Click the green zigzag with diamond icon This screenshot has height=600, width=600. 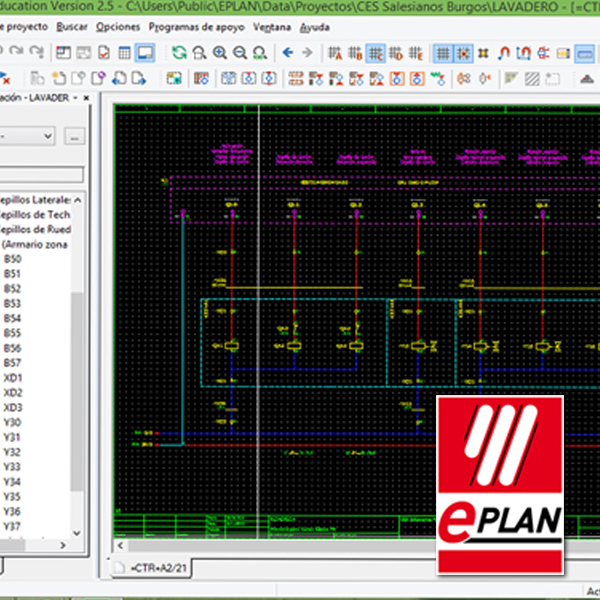[x=437, y=78]
